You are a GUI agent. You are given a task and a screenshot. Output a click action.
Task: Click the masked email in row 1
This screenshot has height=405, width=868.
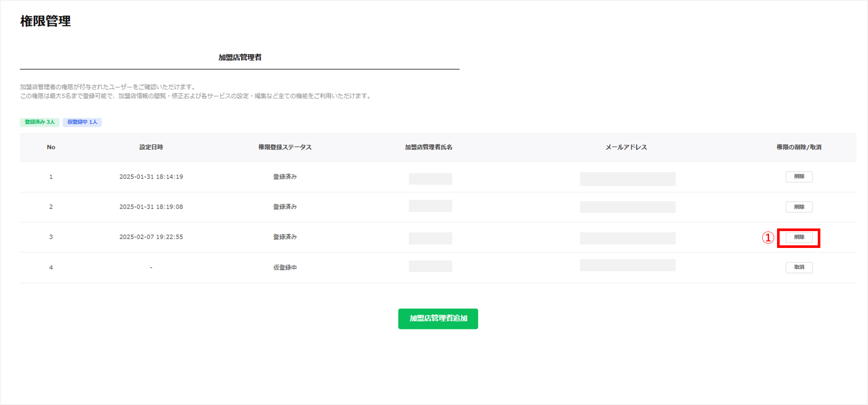[627, 179]
